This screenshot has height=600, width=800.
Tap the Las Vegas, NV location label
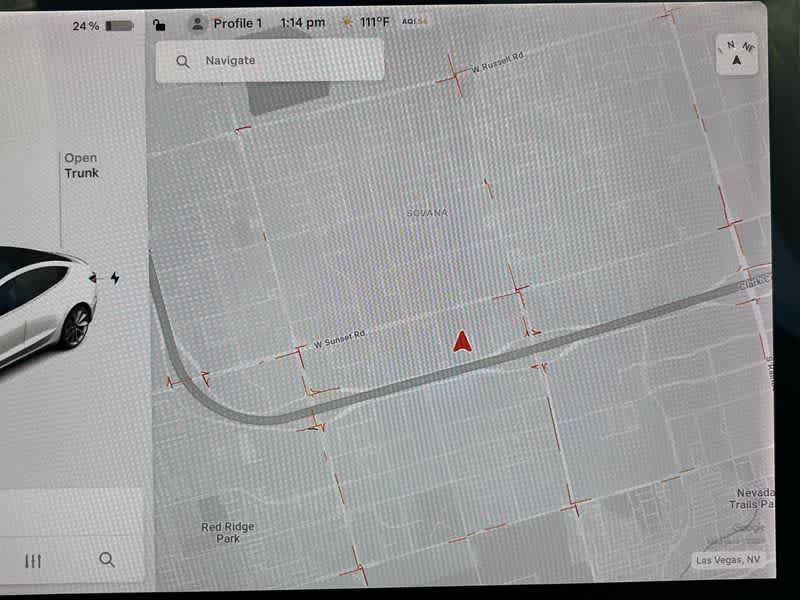[728, 560]
